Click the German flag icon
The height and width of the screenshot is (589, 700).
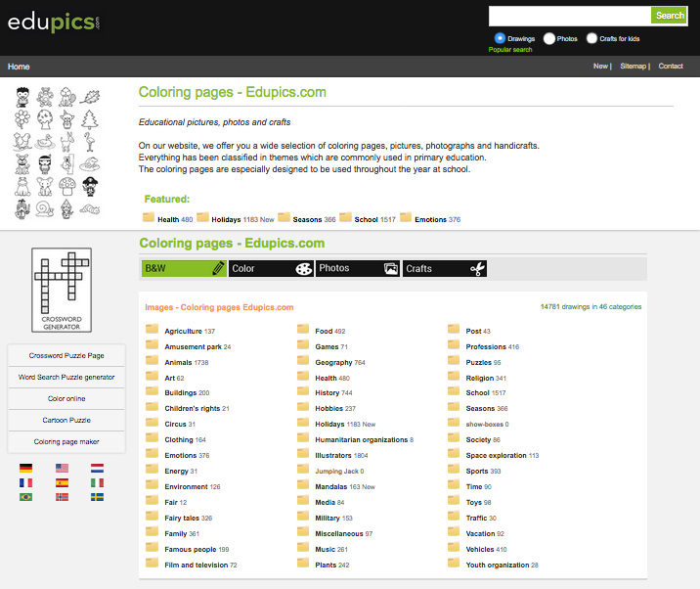point(25,468)
